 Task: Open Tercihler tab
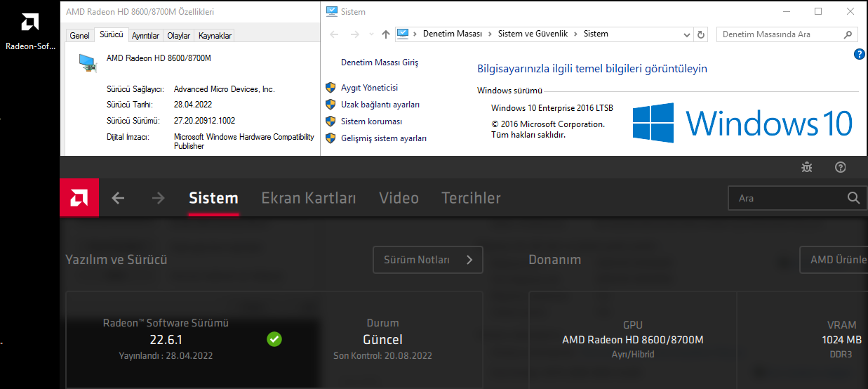click(471, 198)
